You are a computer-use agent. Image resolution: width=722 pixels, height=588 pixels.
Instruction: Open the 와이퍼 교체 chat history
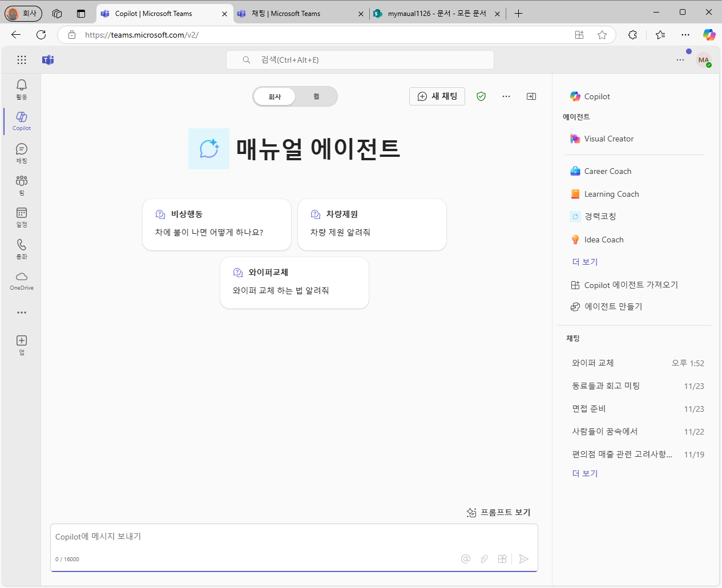[638, 363]
